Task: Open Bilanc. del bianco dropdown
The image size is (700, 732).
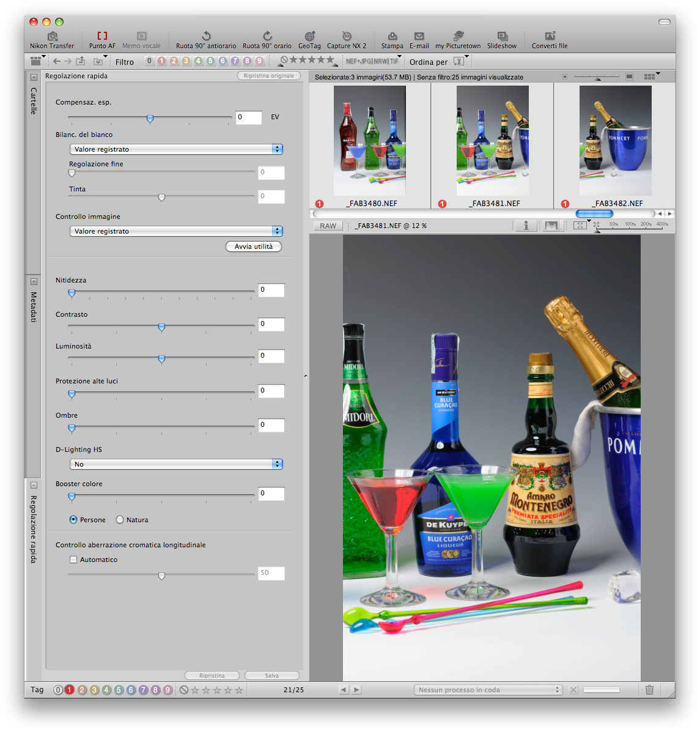Action: click(177, 149)
